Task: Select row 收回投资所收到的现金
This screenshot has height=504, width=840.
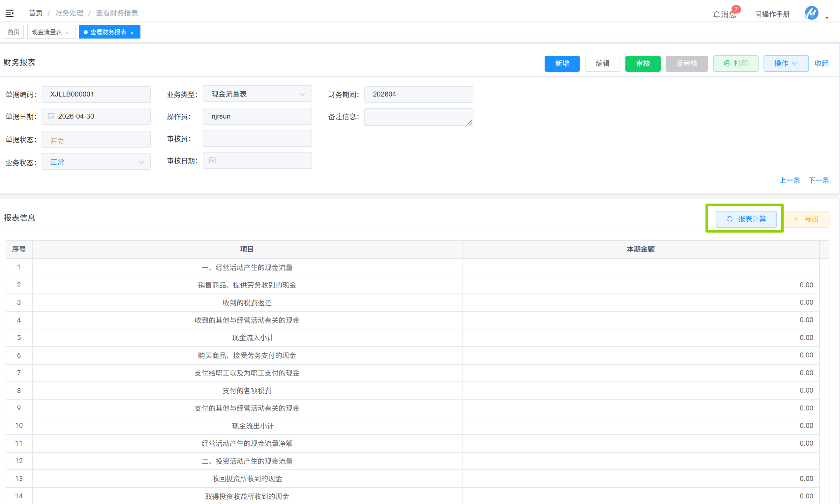Action: [412, 479]
